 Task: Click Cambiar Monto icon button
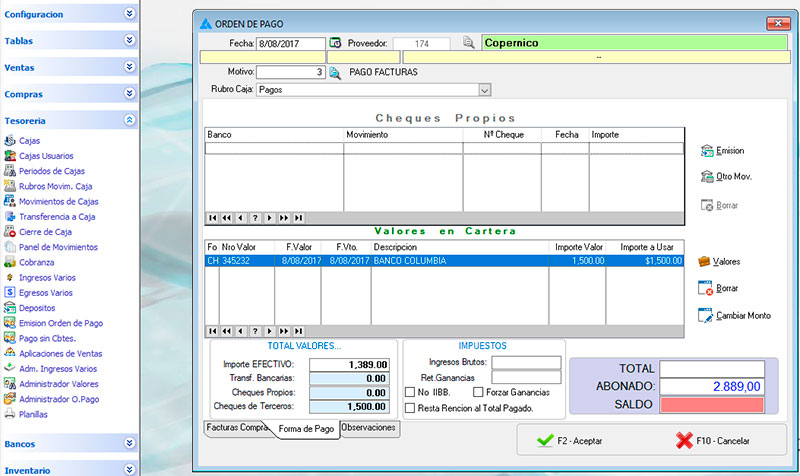(706, 315)
